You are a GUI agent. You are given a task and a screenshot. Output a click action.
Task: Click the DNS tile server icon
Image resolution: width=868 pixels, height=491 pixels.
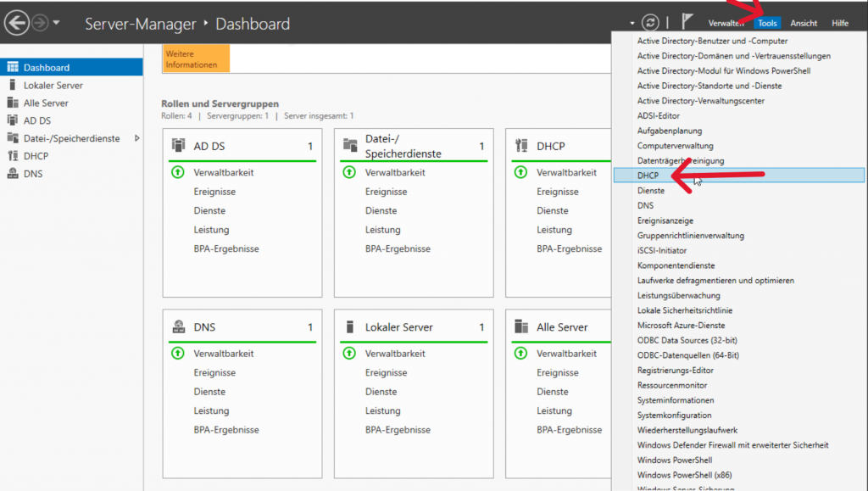[178, 326]
